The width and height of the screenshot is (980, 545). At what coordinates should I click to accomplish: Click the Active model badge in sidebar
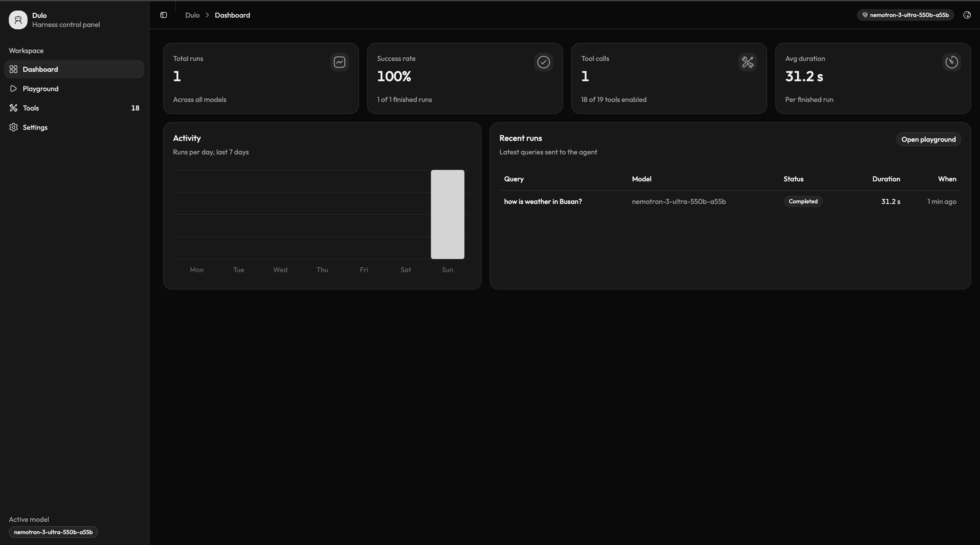[x=53, y=532]
